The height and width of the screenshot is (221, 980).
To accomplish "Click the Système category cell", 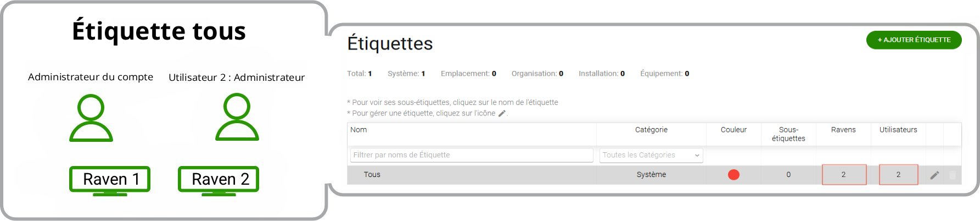I will point(651,175).
